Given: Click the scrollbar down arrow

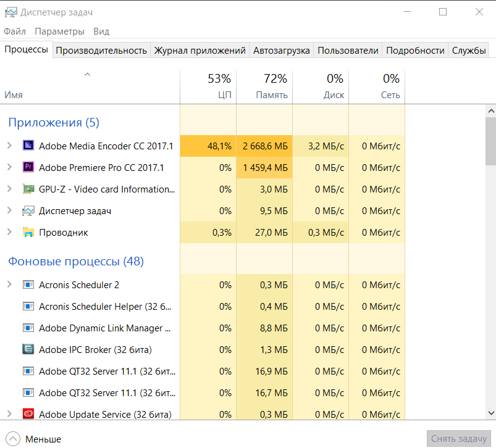Looking at the screenshot, I should point(491,413).
